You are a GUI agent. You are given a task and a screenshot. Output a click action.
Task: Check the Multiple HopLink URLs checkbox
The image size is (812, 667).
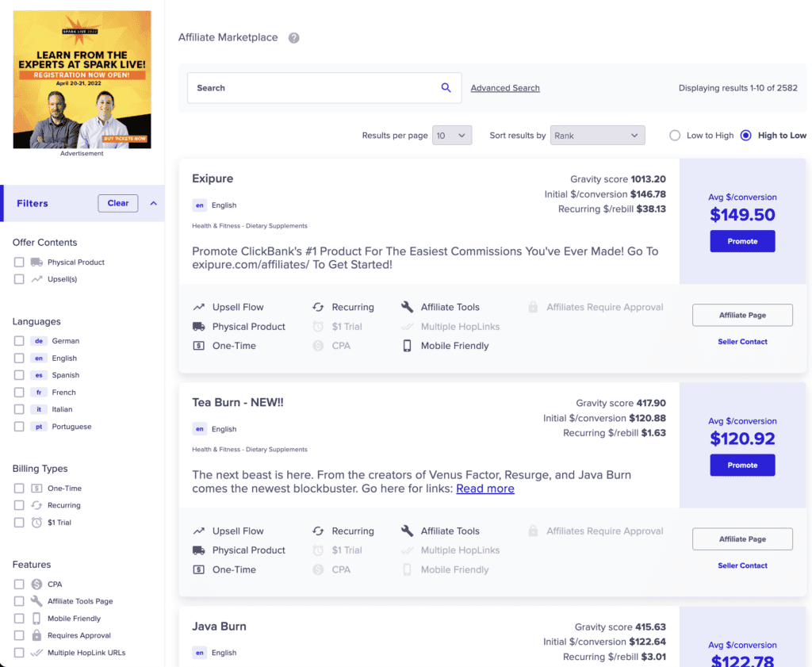click(x=19, y=653)
